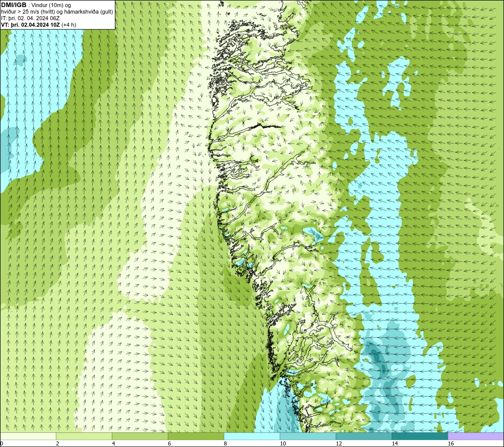Click the '16' tick label on the color scale
Viewport: 504px width, 447px height.
[x=450, y=443]
